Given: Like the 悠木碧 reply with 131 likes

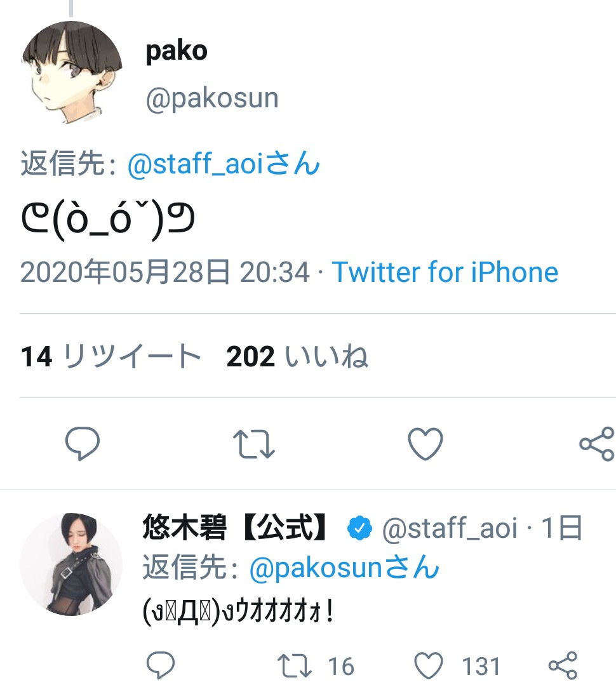Looking at the screenshot, I should pos(429,665).
